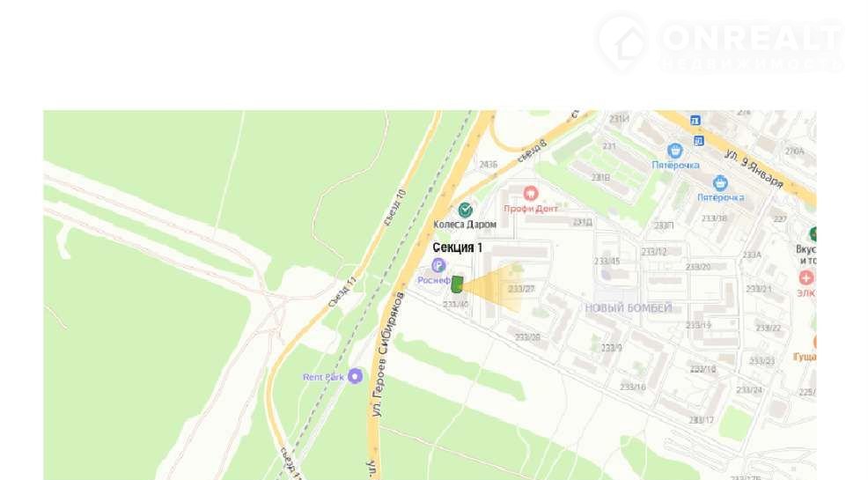Screen dimensions: 868x480
Task: Click the Секция 1 label
Action: [x=457, y=247]
